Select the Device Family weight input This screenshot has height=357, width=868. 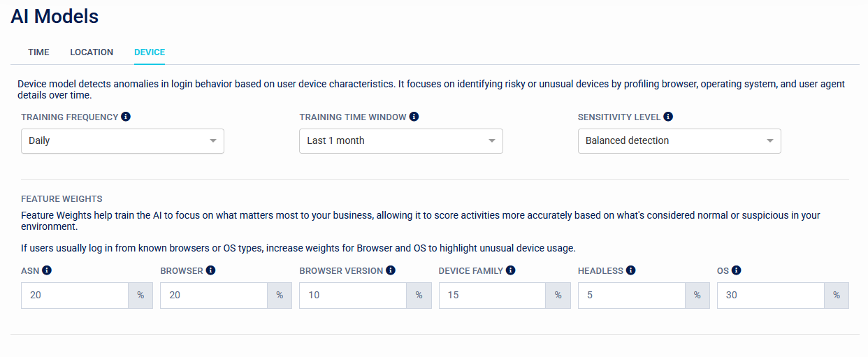click(492, 295)
